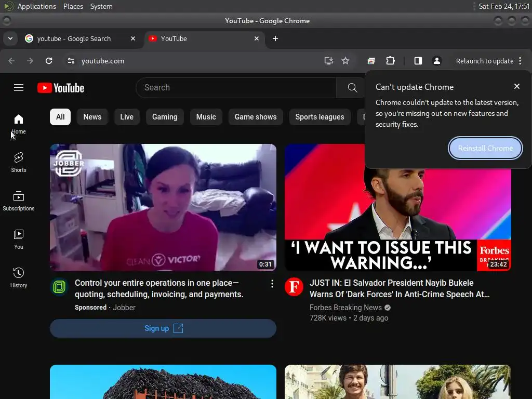Select the Live filter chip
The image size is (532, 399).
(127, 117)
